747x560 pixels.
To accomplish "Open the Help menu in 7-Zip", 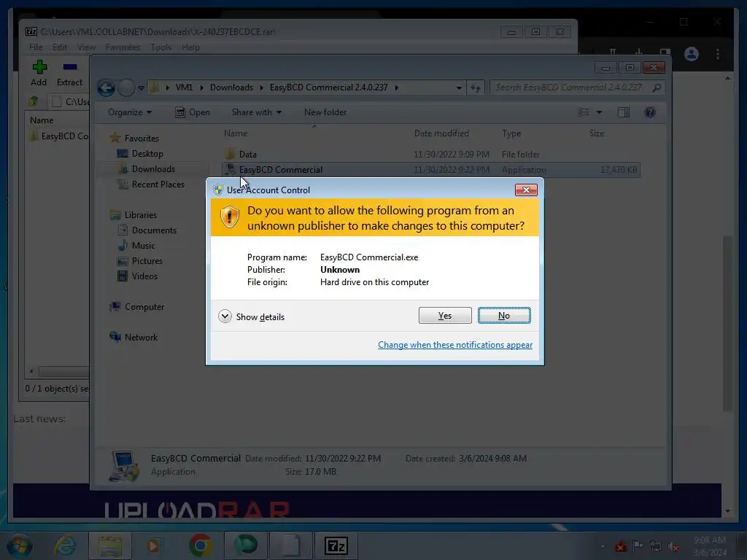I will pyautogui.click(x=190, y=47).
